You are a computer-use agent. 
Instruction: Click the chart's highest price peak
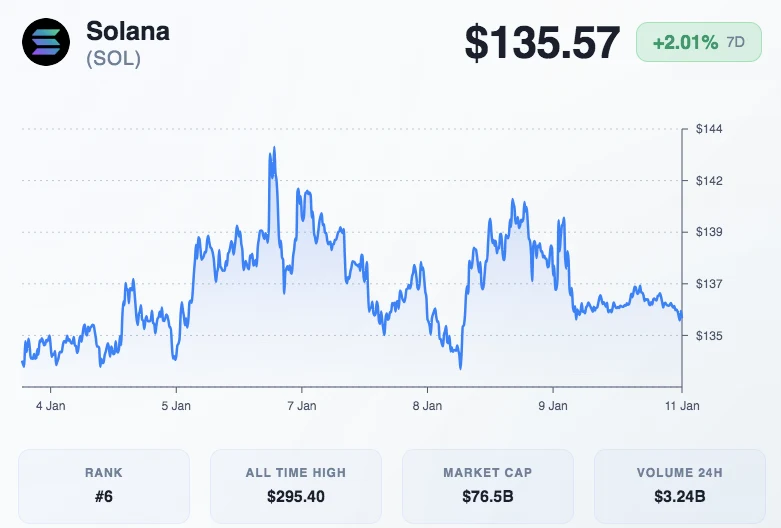[273, 149]
